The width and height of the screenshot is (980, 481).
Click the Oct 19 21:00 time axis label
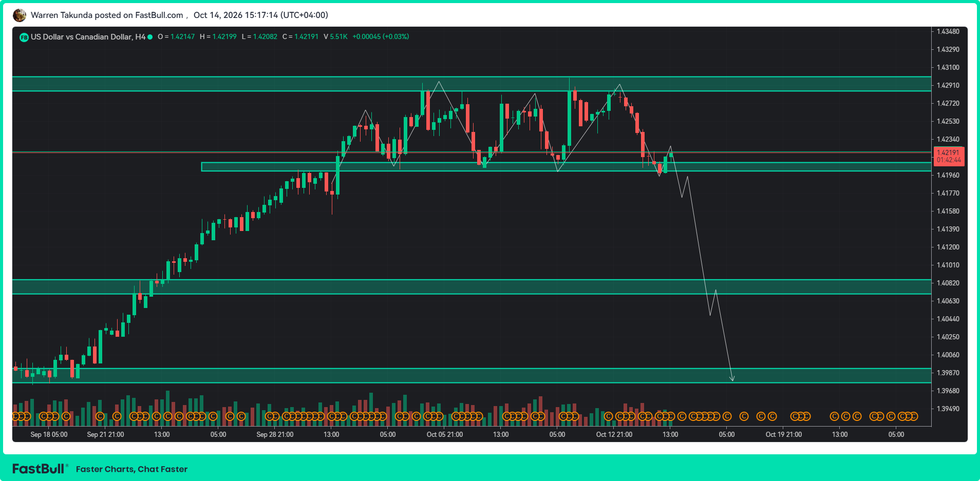point(784,434)
